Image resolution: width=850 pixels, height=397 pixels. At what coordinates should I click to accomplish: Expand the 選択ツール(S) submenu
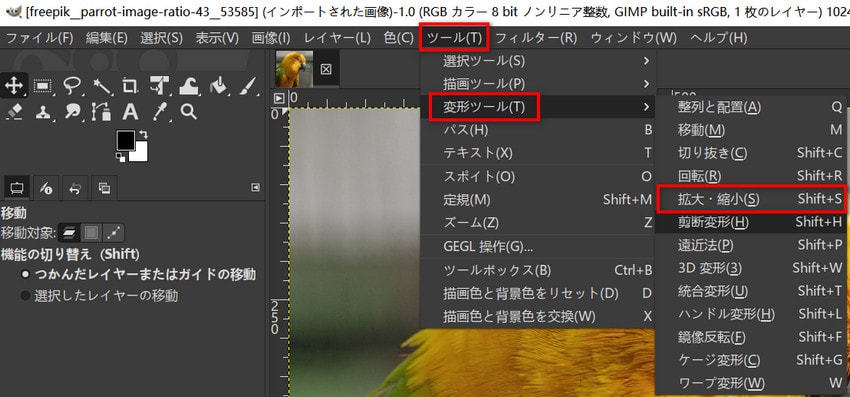coord(538,61)
